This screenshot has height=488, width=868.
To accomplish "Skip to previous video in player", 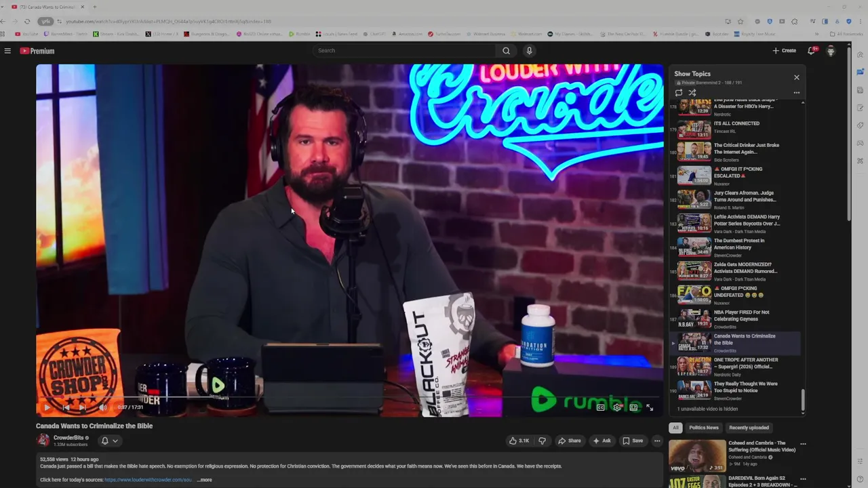I will (x=65, y=407).
